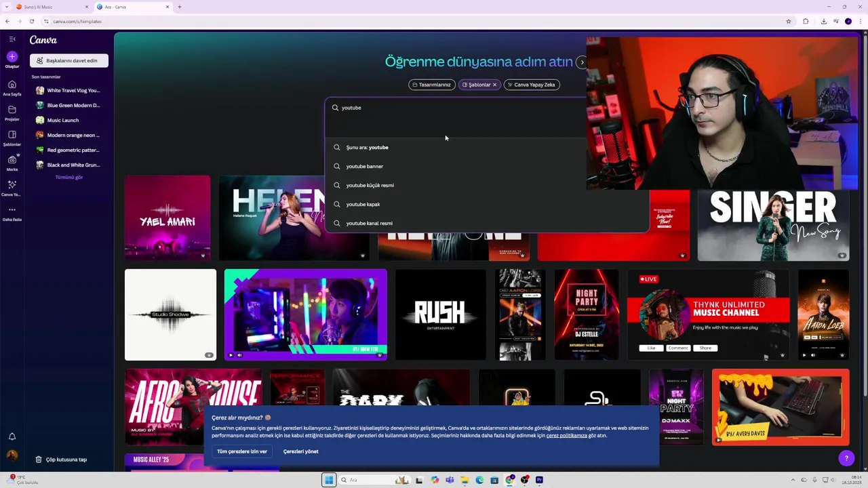
Task: Choose suggestion 'youtube kanal resmi'
Action: (x=487, y=223)
